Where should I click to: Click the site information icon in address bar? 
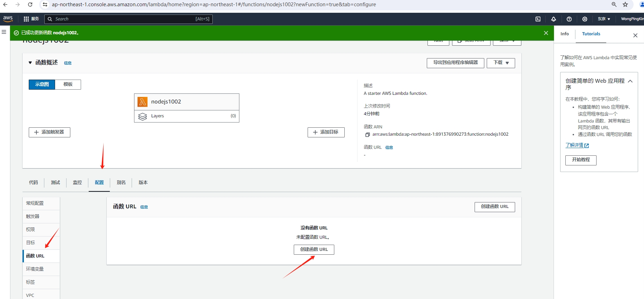[x=45, y=4]
